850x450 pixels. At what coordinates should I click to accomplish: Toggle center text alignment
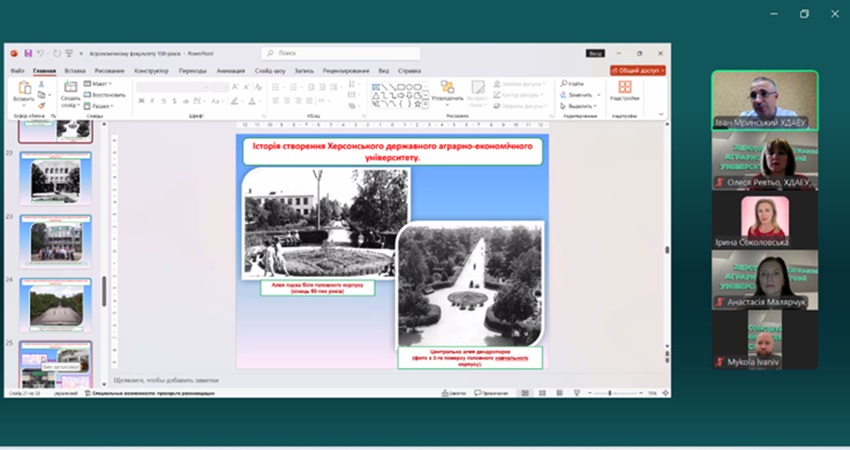287,101
